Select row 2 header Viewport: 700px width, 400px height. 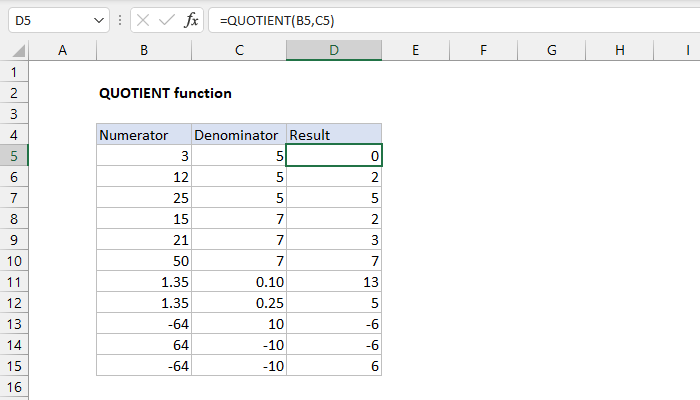point(14,93)
